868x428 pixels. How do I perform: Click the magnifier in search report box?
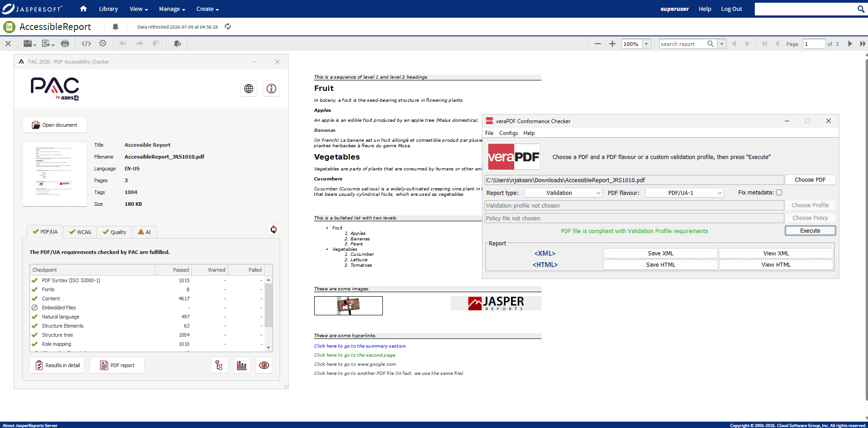click(x=711, y=44)
